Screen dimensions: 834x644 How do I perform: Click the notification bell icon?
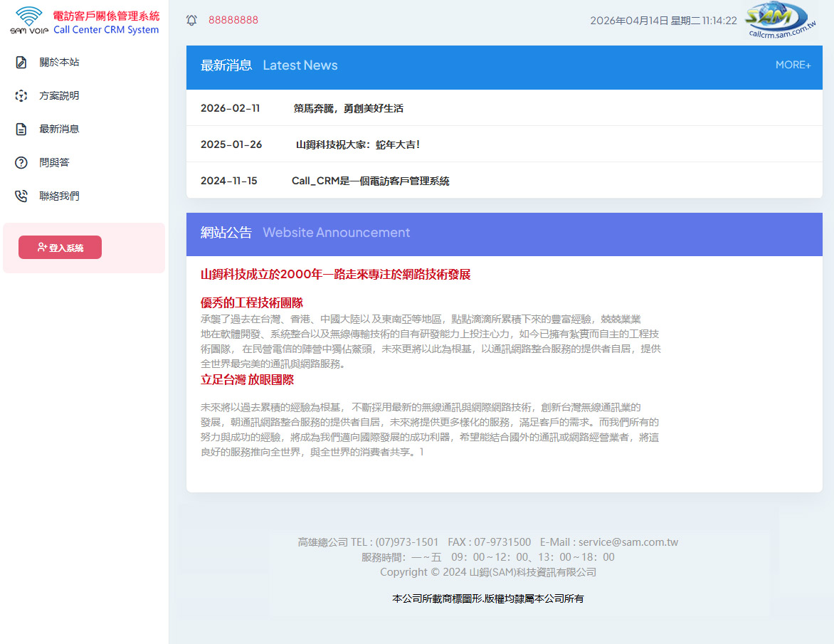[191, 21]
